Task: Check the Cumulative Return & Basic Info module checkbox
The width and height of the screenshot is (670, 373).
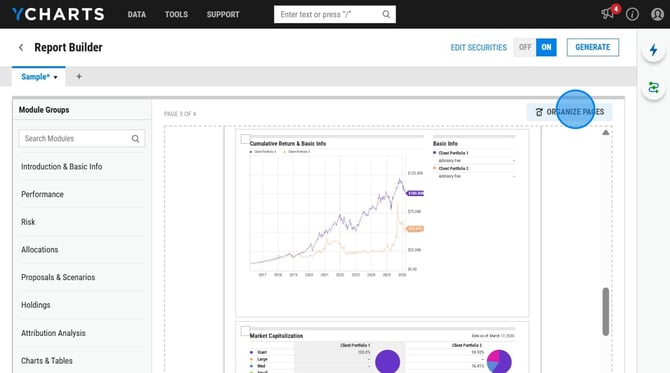Action: click(x=245, y=139)
